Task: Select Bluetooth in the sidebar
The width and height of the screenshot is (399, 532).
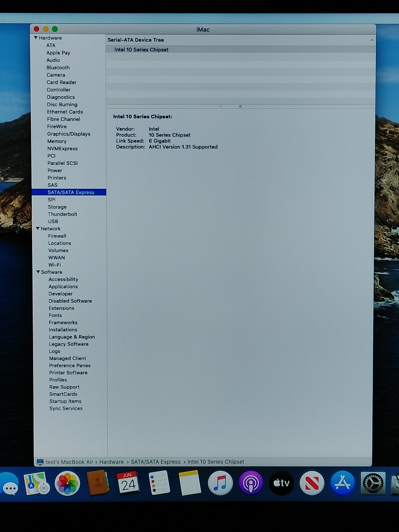Action: click(x=58, y=67)
